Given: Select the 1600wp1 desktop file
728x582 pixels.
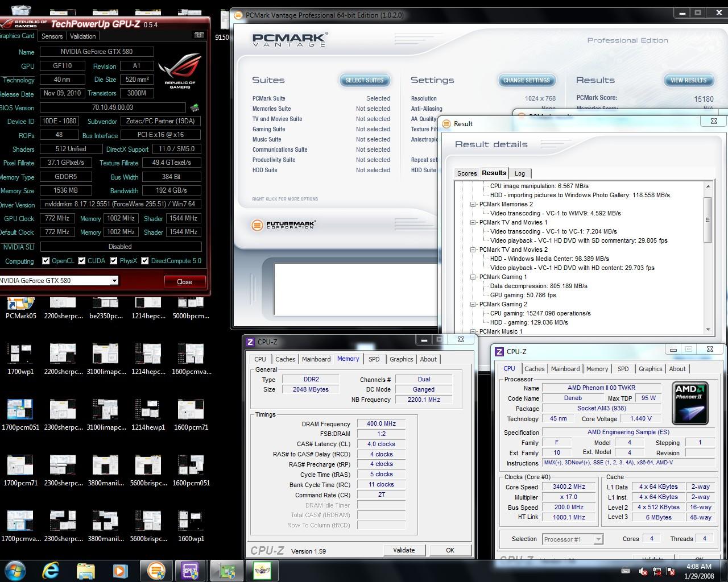Looking at the screenshot, I should (x=191, y=526).
